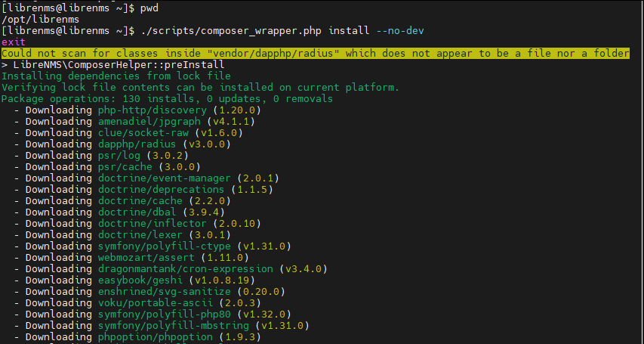Click './scripts/composer_wrapper.php' command text
644x344 pixels.
click(x=231, y=31)
